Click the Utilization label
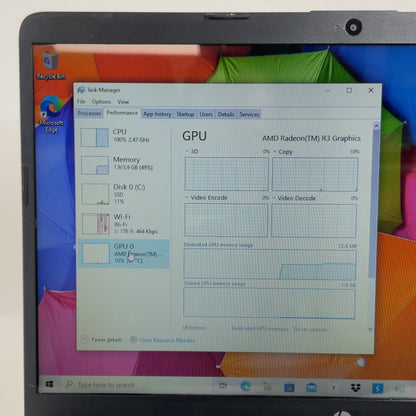The height and width of the screenshot is (416, 416). coord(194,328)
